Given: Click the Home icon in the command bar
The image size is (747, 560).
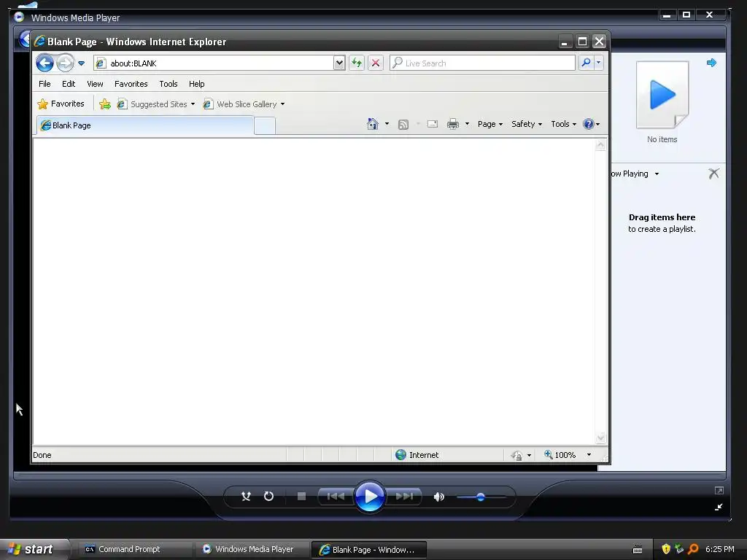Looking at the screenshot, I should 373,124.
